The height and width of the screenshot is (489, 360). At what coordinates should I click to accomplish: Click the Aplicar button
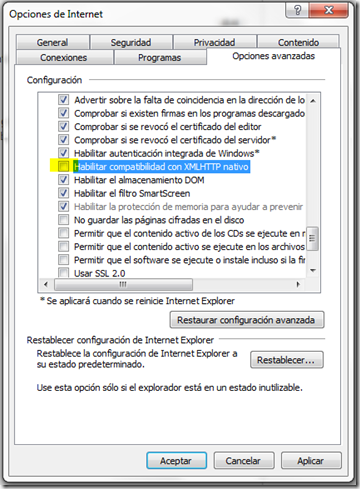tap(311, 461)
